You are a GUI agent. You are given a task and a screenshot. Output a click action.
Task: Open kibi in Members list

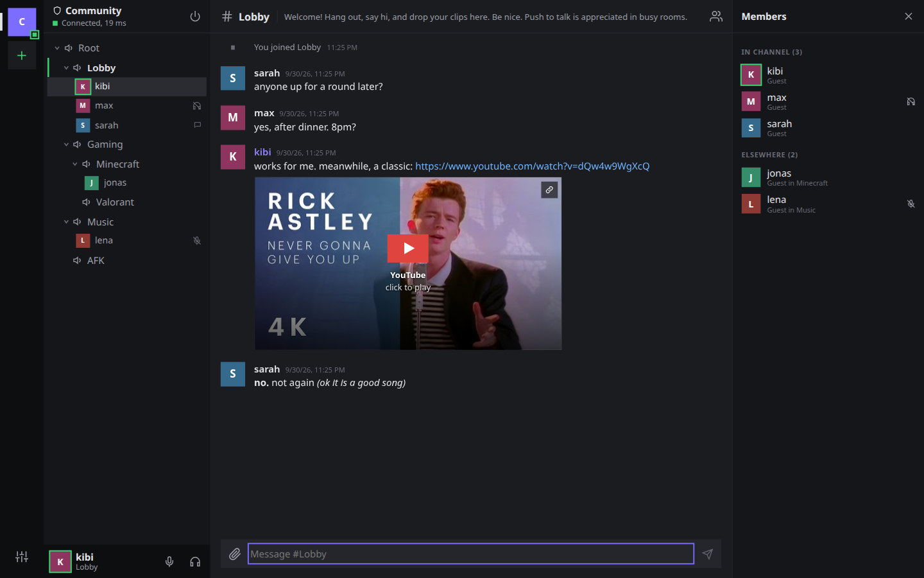coord(828,75)
